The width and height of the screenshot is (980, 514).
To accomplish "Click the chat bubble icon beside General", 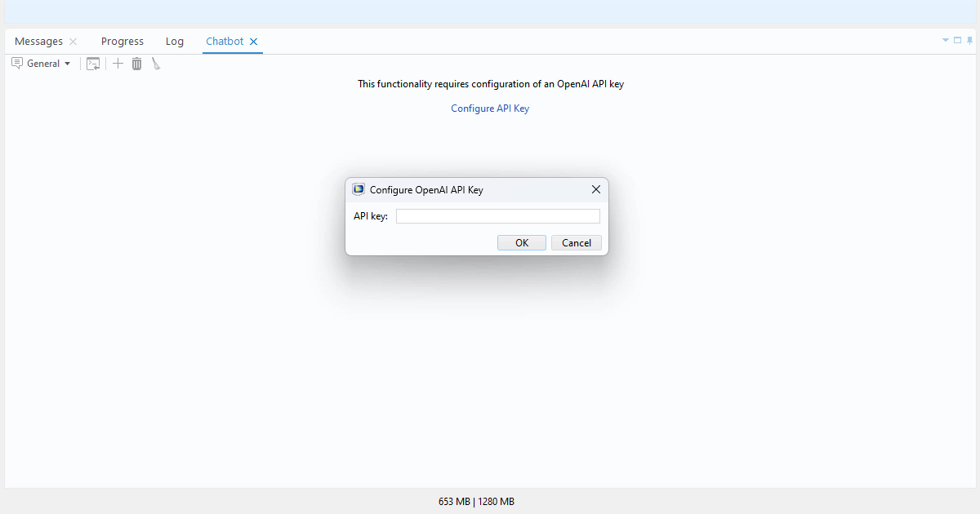I will [x=16, y=63].
